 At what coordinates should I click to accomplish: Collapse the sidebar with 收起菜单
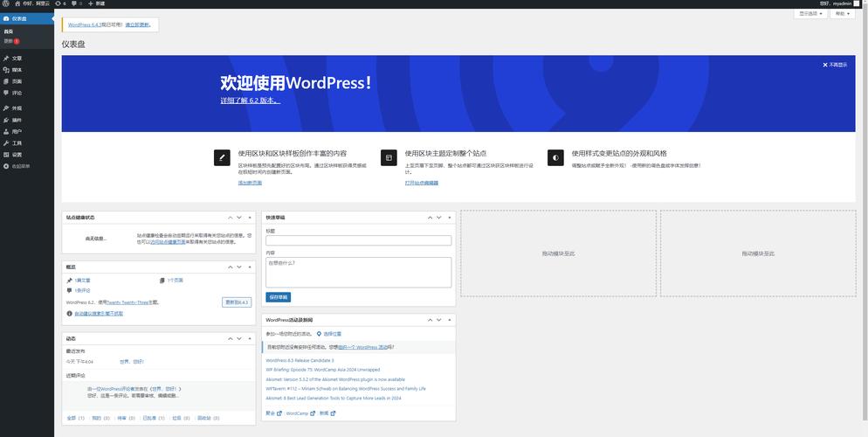click(x=19, y=165)
